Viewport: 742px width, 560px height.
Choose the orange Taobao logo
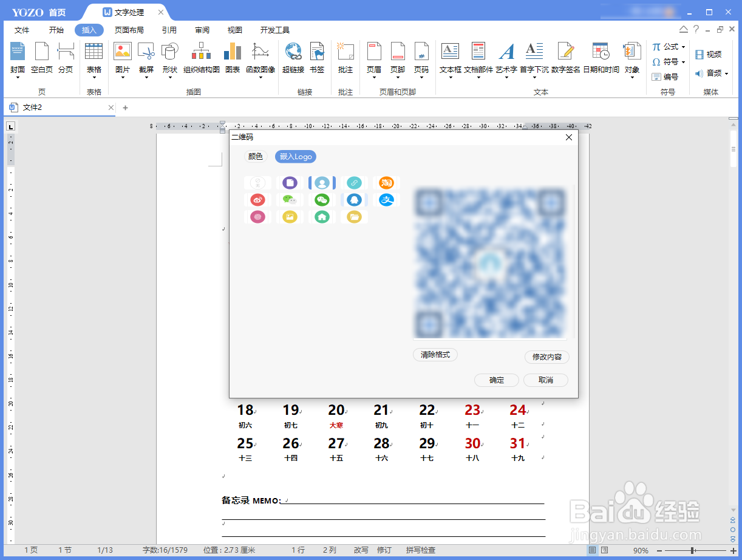pos(387,183)
